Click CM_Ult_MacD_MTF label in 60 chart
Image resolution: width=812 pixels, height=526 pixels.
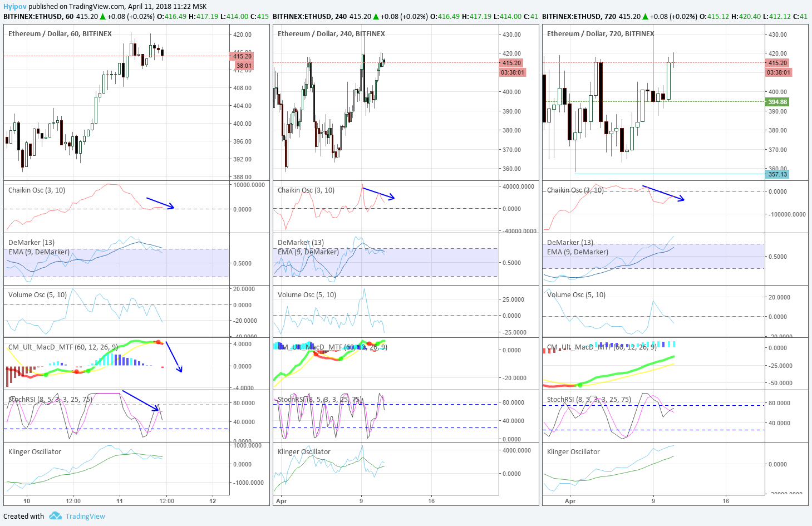[x=63, y=347]
